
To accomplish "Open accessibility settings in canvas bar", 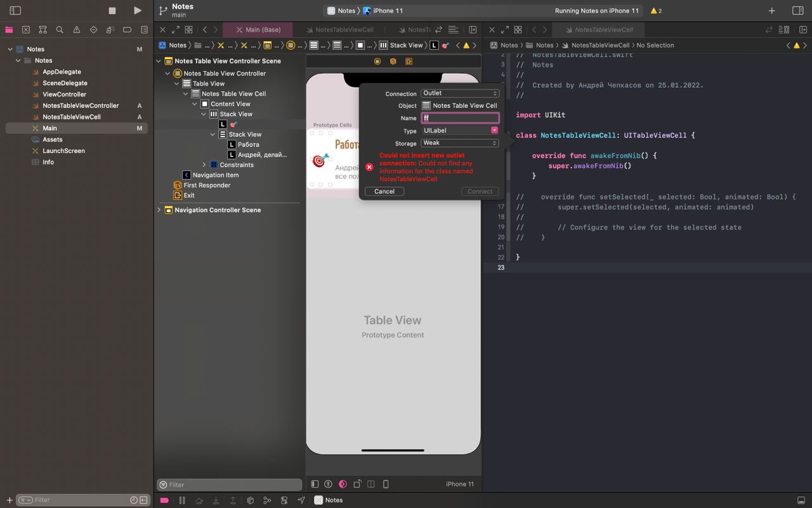I will (328, 484).
